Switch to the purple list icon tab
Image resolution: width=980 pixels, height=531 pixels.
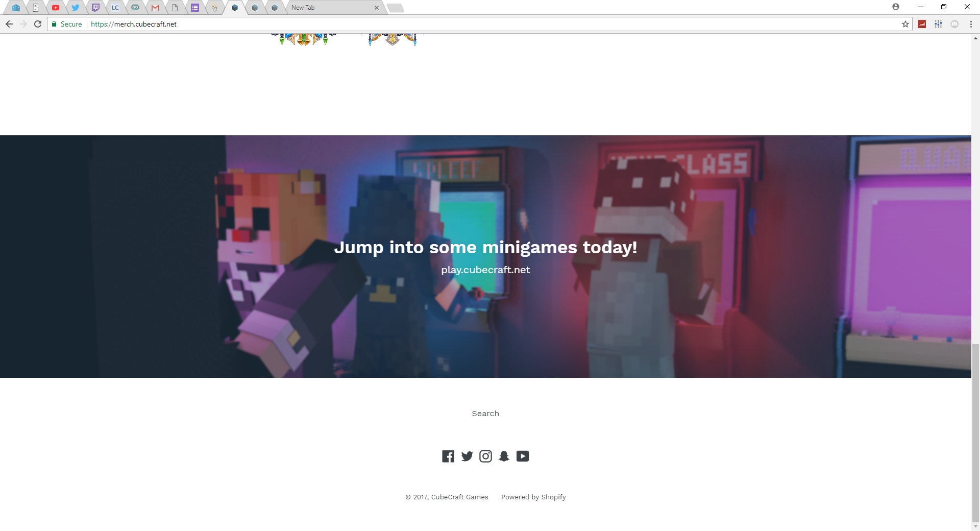tap(195, 8)
